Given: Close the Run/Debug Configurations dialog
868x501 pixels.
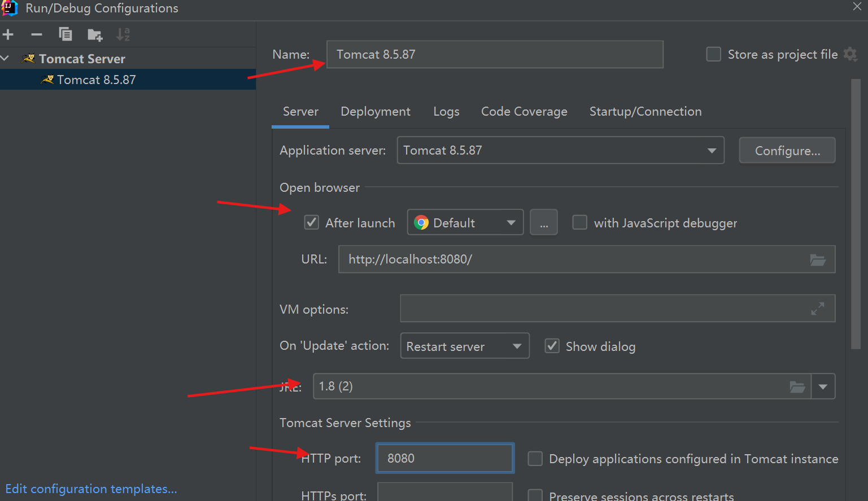Looking at the screenshot, I should coord(857,7).
